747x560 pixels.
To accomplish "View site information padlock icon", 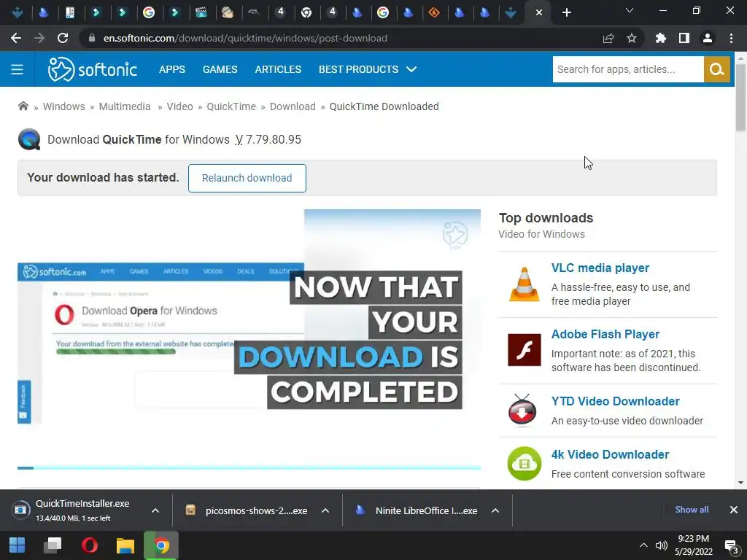I will pos(92,38).
